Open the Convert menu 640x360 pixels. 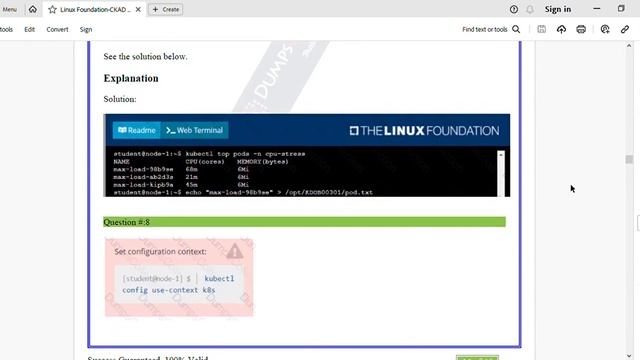(x=57, y=29)
